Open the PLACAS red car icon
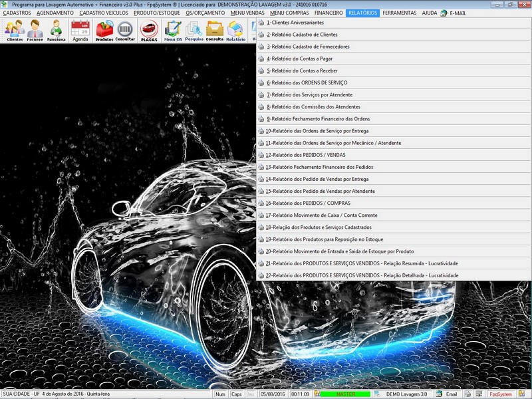 pos(149,31)
